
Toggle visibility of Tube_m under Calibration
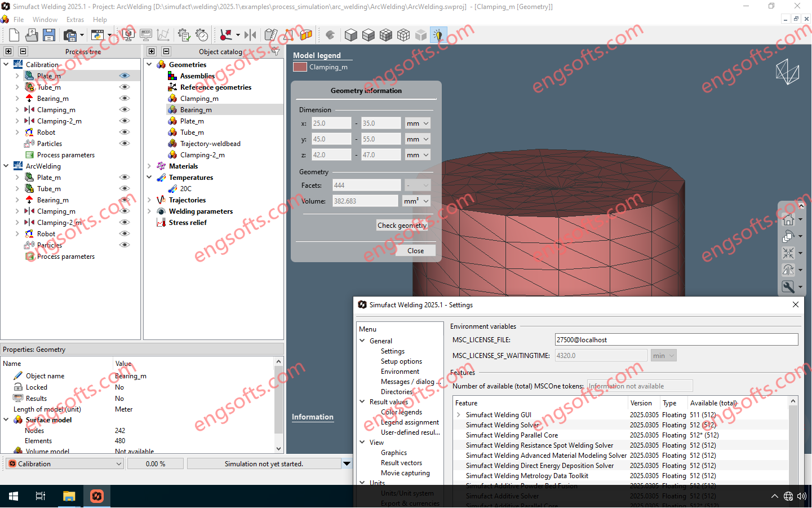click(x=125, y=87)
